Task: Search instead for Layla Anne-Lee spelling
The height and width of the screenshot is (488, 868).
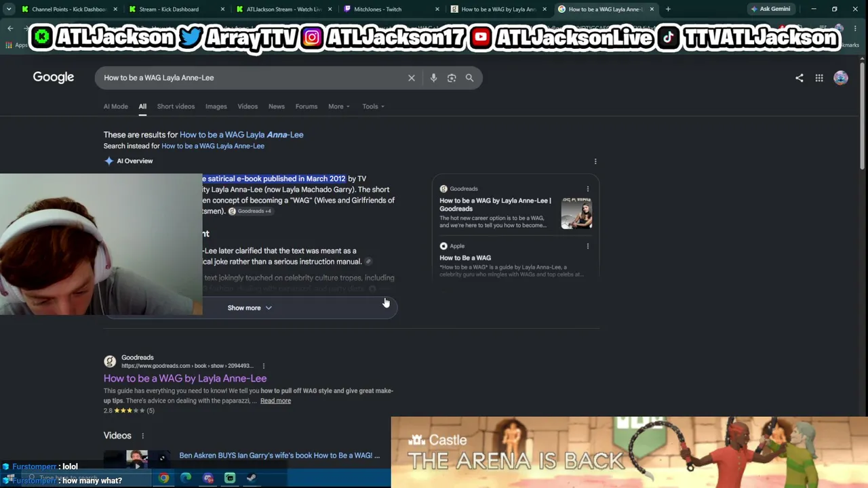Action: (x=213, y=146)
